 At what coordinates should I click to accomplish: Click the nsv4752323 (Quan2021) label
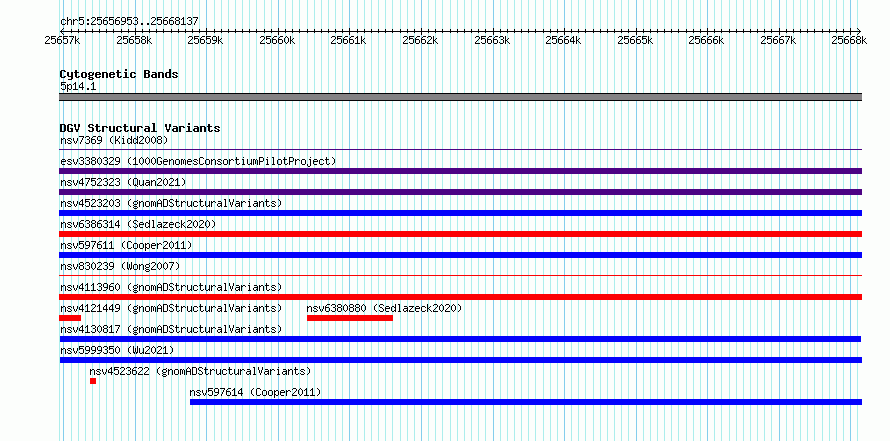coord(123,182)
